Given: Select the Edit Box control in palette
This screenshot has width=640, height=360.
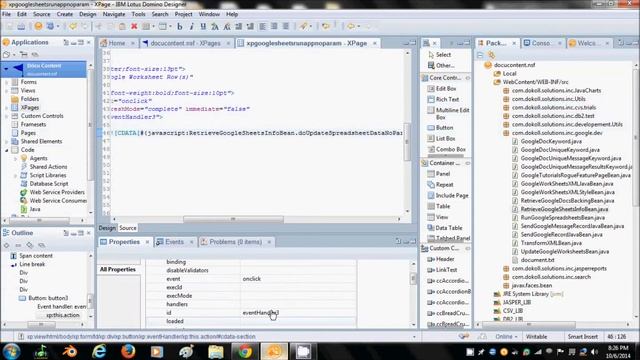Looking at the screenshot, I should point(442,88).
